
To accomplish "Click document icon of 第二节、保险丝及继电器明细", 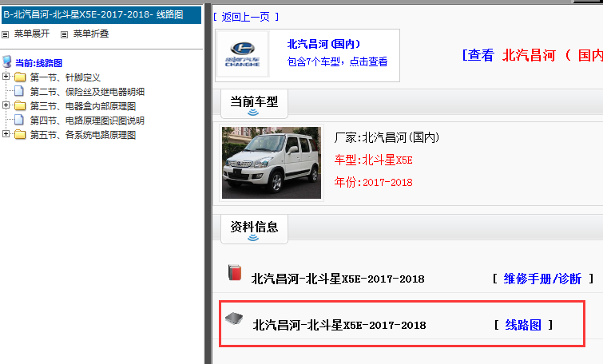I will point(19,91).
